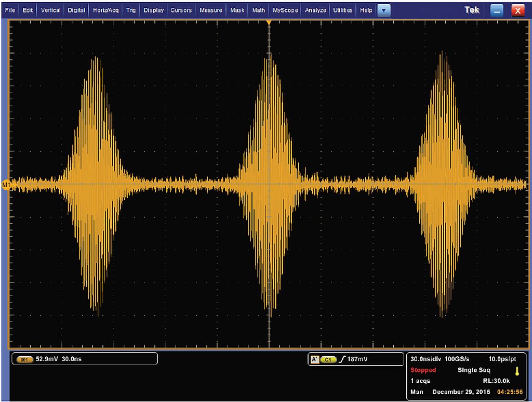532x402 pixels.
Task: Open the Horiz/Acq menu
Action: 105,10
